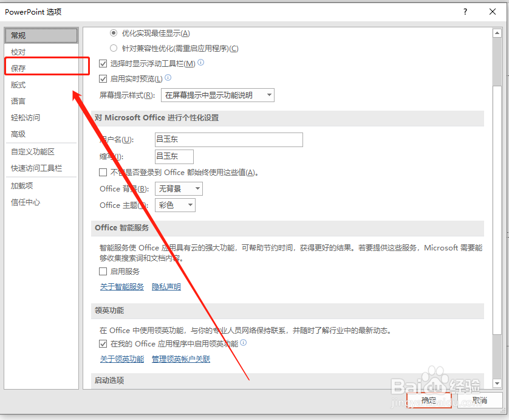Show info tip beside 选择时显示浮动工具栏
The height and width of the screenshot is (420, 509).
click(x=201, y=63)
